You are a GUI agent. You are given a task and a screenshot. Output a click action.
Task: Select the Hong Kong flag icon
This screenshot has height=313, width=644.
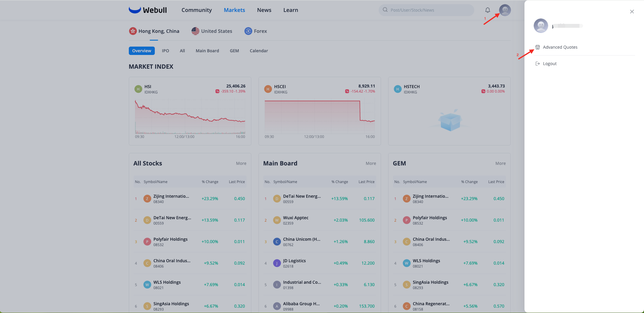pos(133,31)
